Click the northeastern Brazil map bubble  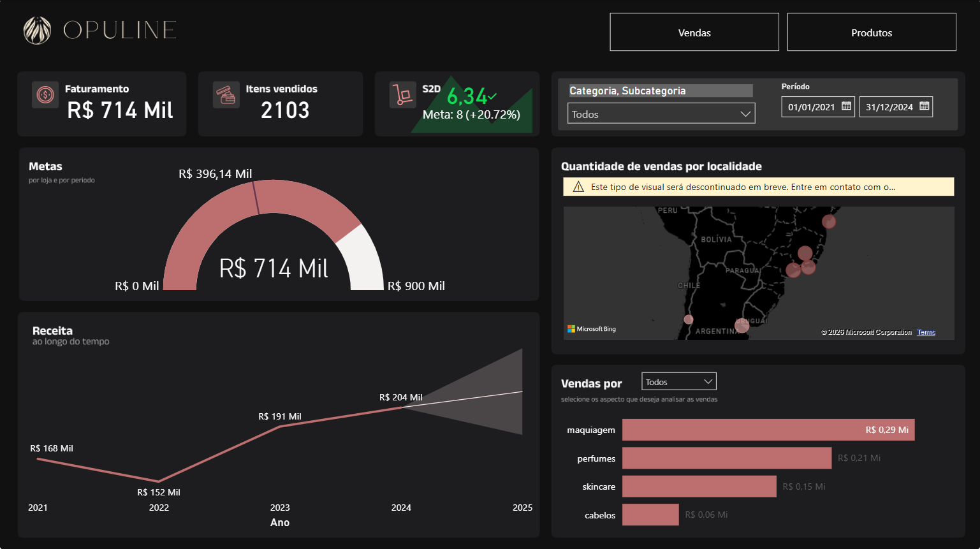[829, 221]
